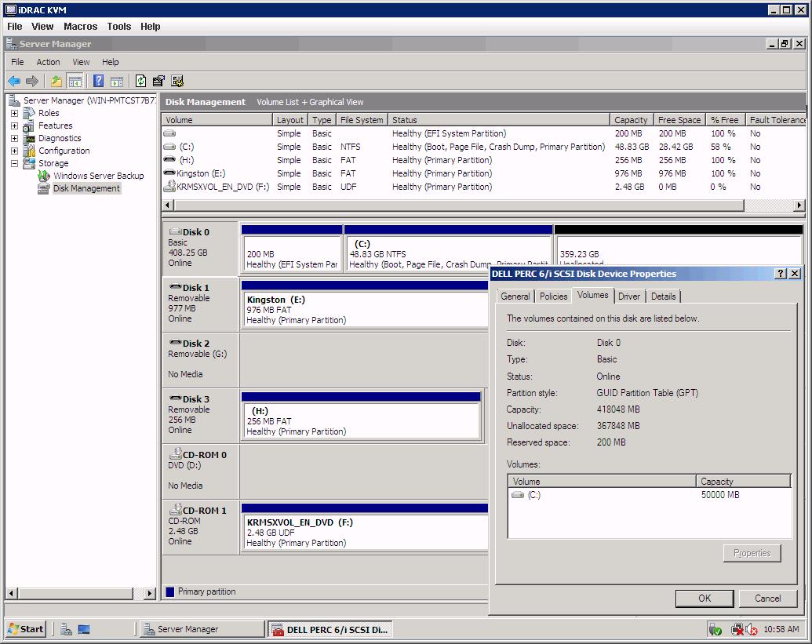The image size is (812, 644).
Task: Expand the Diagnostics tree node
Action: [14, 138]
